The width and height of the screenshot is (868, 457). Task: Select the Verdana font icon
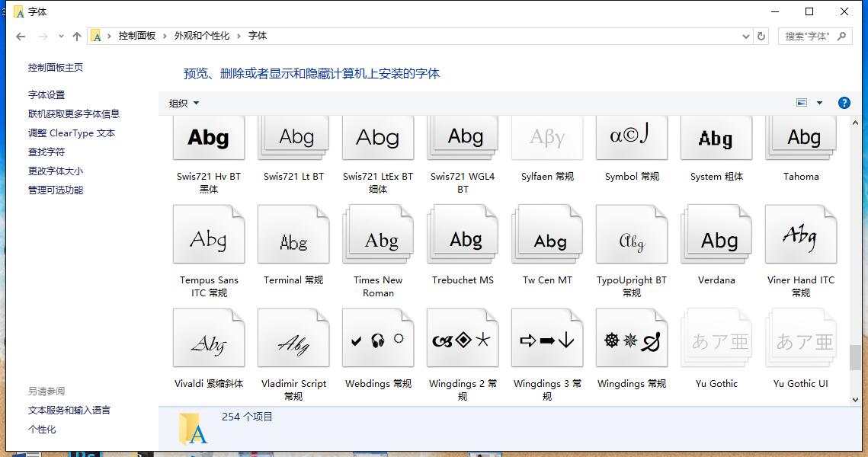click(x=716, y=235)
